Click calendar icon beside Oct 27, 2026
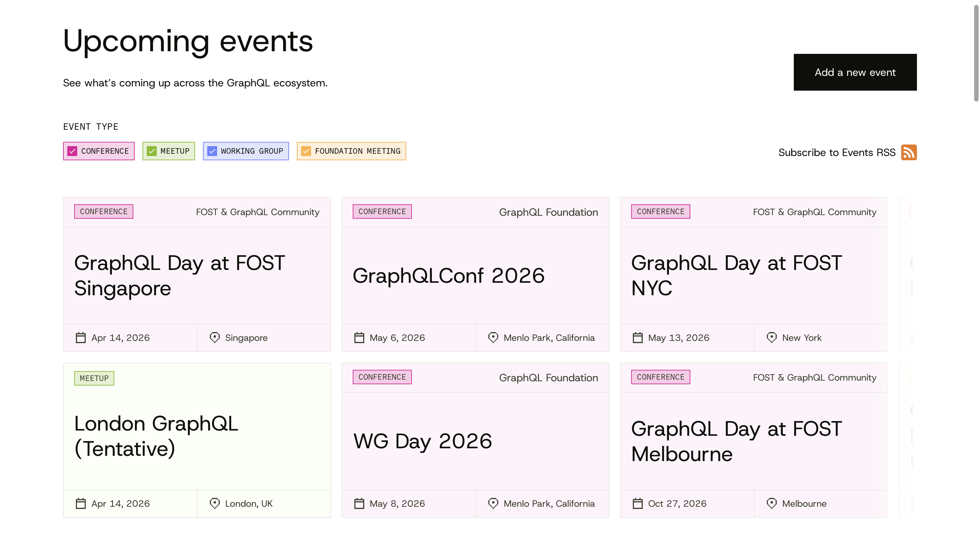Viewport: 980px width, 555px height. tap(637, 503)
